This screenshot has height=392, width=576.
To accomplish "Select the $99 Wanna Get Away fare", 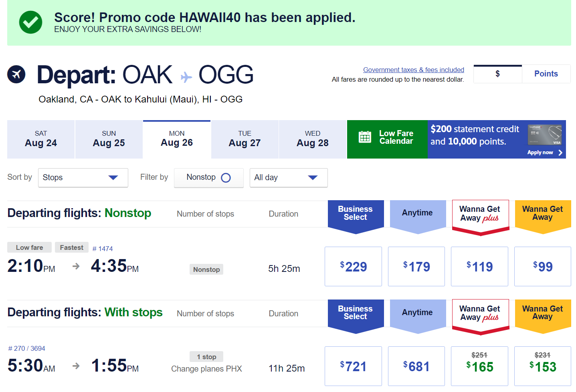I will pos(542,266).
